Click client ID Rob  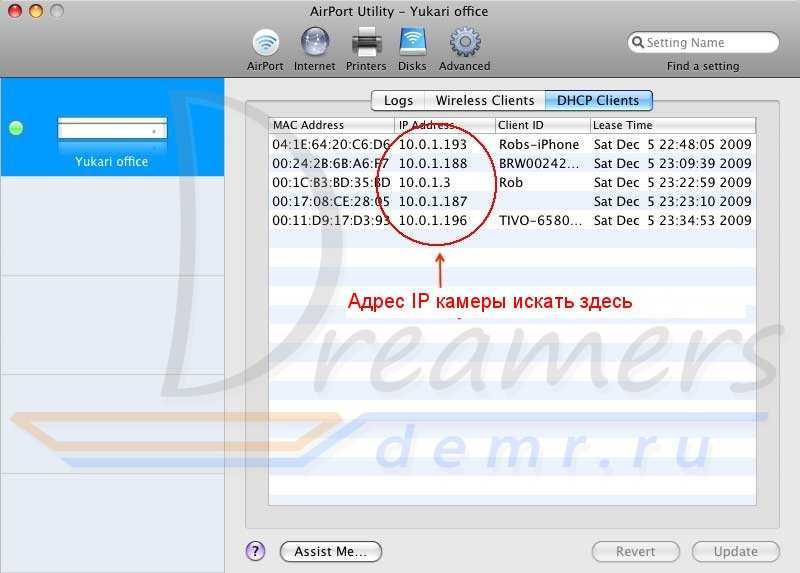[511, 182]
